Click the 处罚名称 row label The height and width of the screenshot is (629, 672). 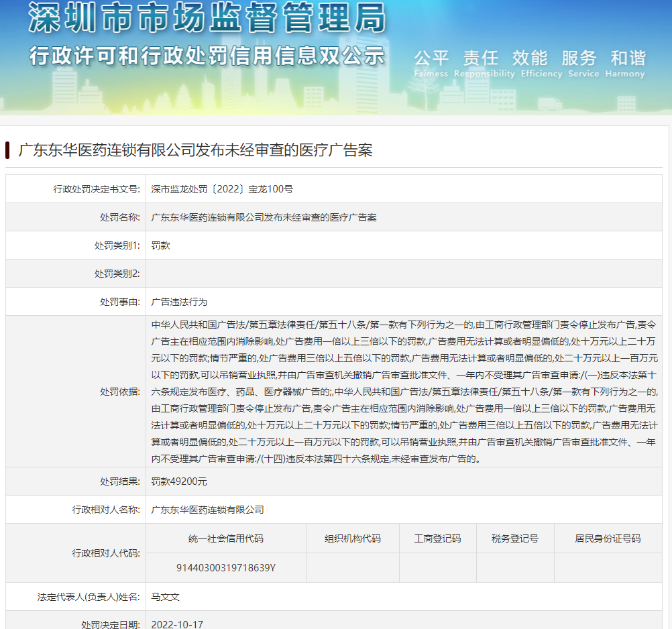pos(121,217)
